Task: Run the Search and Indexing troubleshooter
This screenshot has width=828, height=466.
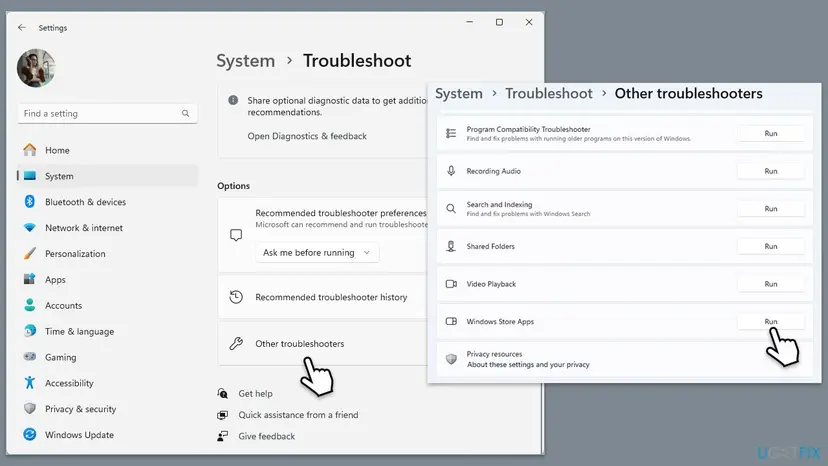Action: click(x=771, y=209)
